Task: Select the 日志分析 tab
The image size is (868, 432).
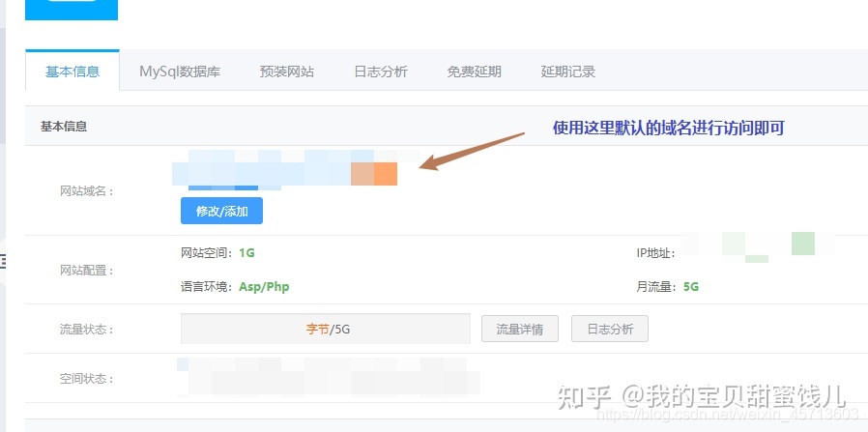Action: (x=381, y=72)
